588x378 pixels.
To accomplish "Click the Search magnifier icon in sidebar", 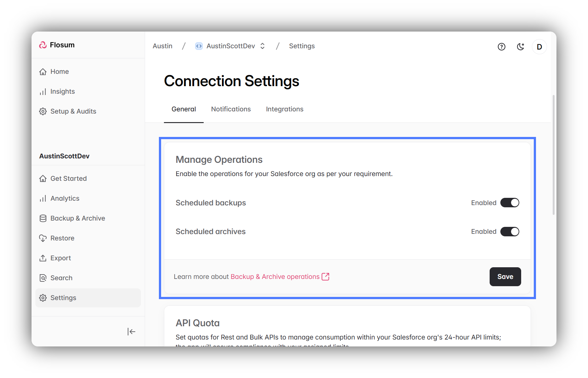I will tap(43, 278).
